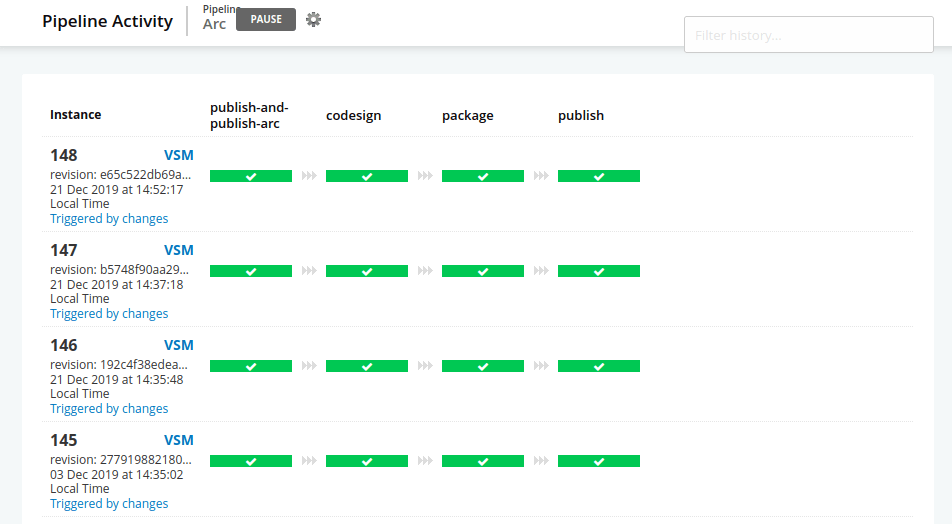Open VSM for instance 146
Viewport: 952px width, 524px height.
[x=179, y=345]
